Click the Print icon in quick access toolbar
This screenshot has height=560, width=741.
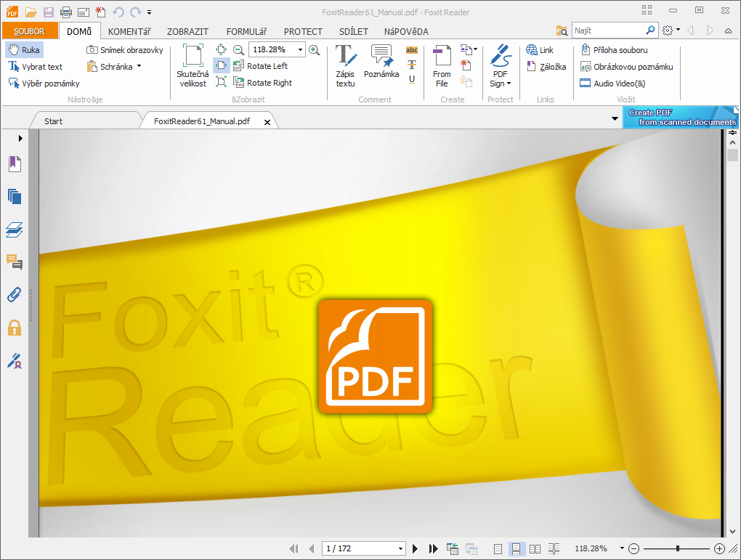tap(65, 12)
